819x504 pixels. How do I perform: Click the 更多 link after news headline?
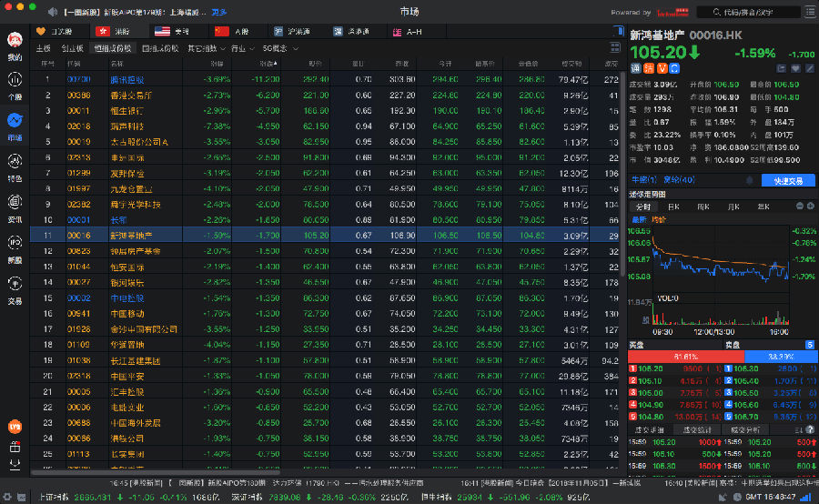tap(218, 12)
